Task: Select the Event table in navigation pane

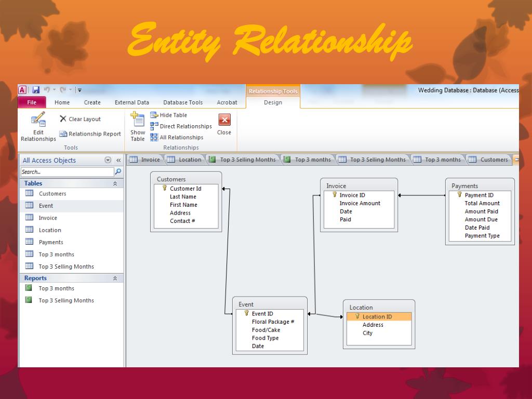Action: click(71, 206)
